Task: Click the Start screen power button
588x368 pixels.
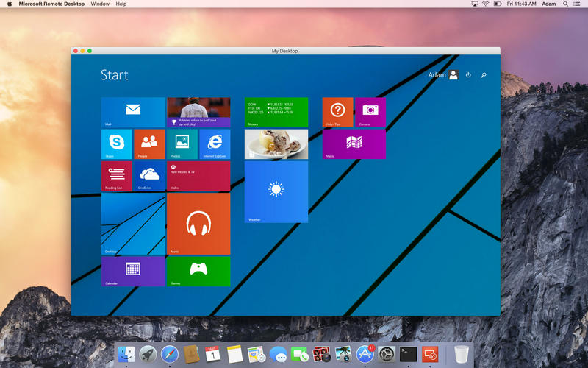Action: [468, 75]
